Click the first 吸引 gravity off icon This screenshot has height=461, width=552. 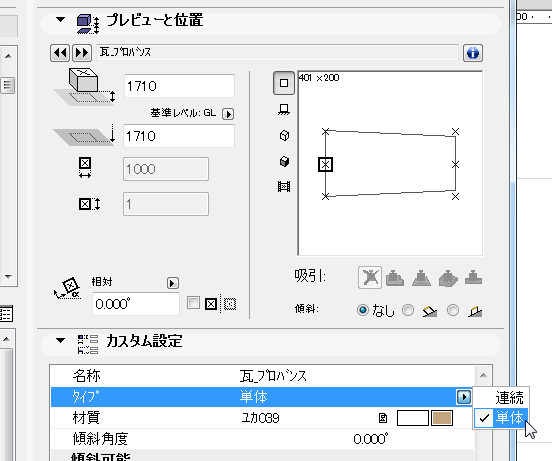370,278
